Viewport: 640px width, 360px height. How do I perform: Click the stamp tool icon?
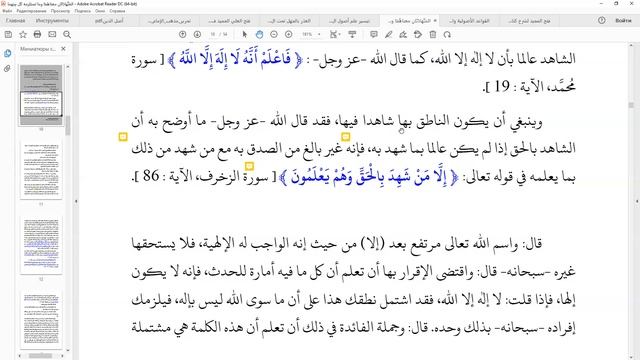[418, 35]
